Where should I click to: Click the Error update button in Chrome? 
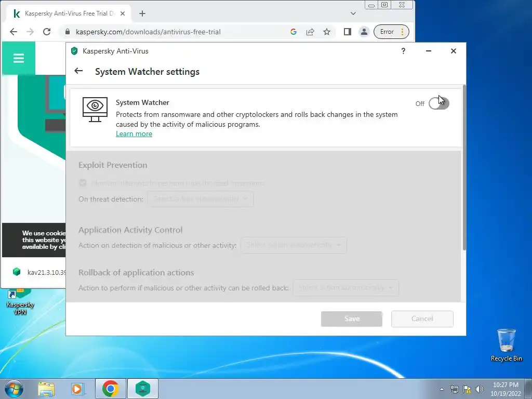(x=391, y=32)
